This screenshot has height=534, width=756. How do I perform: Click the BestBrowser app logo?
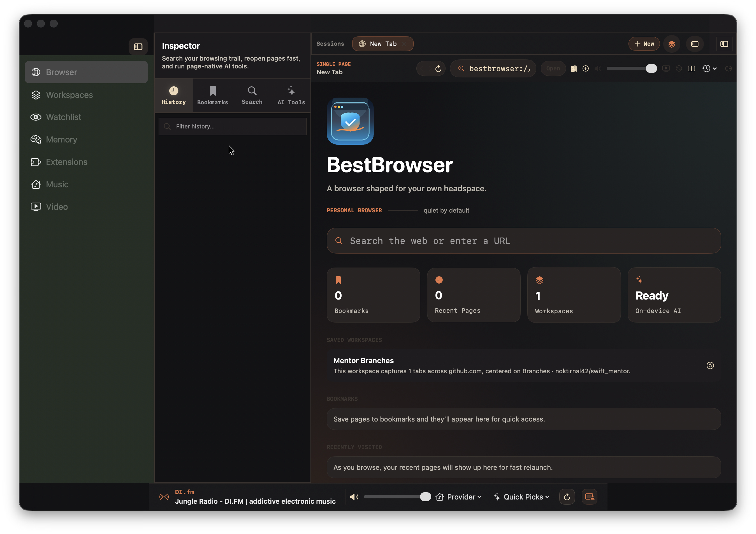pos(350,121)
